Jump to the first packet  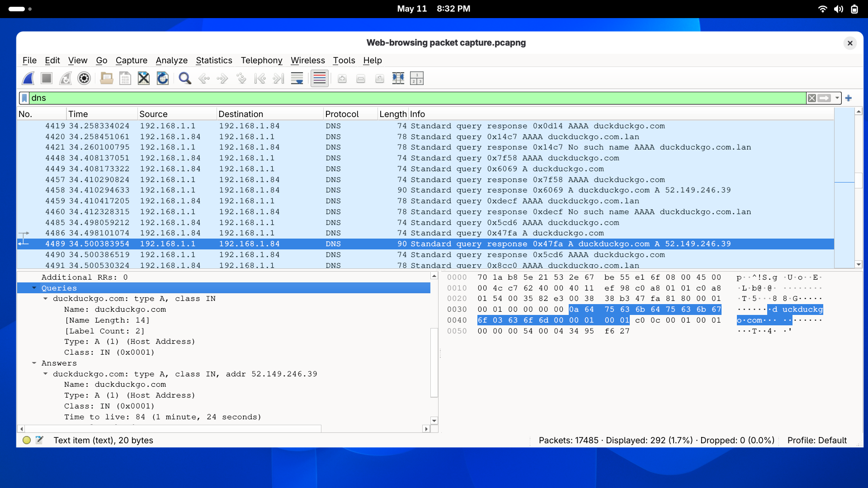click(x=260, y=79)
